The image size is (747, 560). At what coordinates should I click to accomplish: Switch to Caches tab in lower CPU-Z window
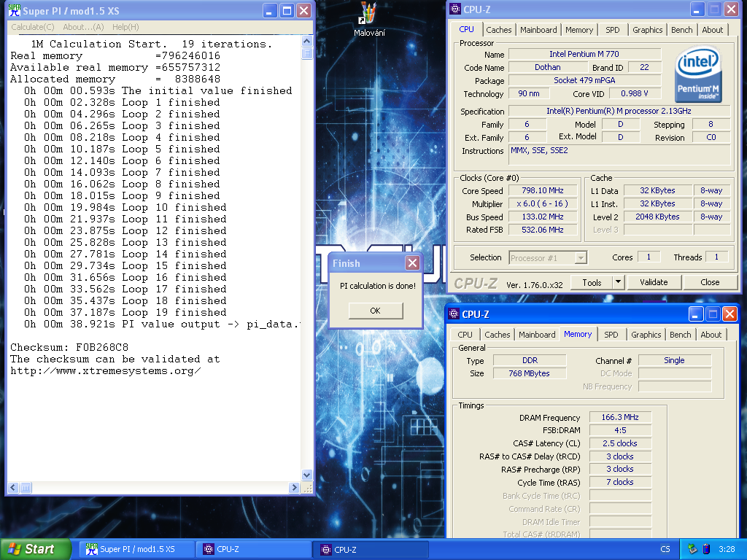click(x=497, y=334)
